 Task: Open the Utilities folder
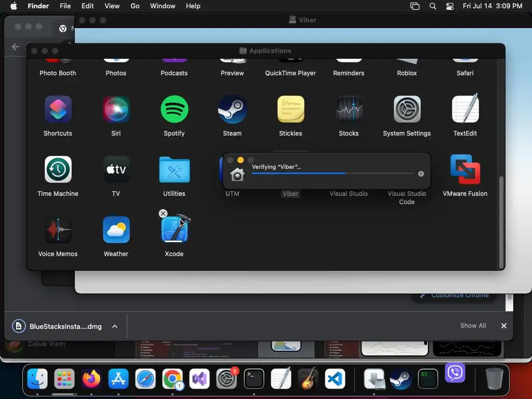174,170
